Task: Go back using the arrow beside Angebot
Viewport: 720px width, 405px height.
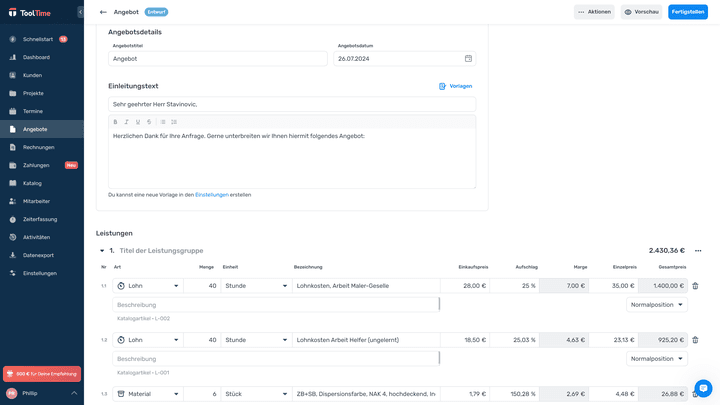Action: pyautogui.click(x=103, y=12)
